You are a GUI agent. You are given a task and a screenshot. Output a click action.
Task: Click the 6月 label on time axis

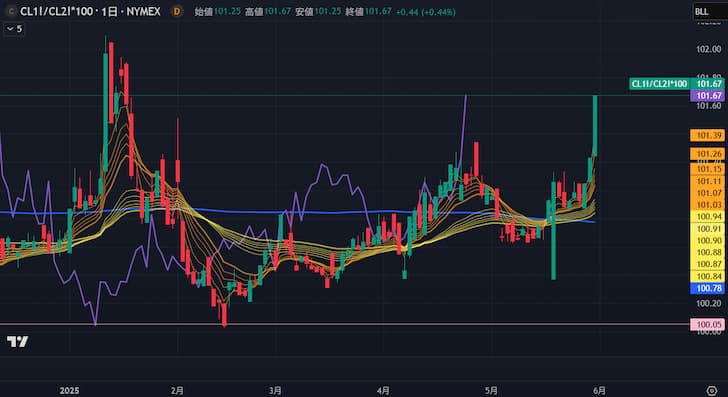point(599,390)
